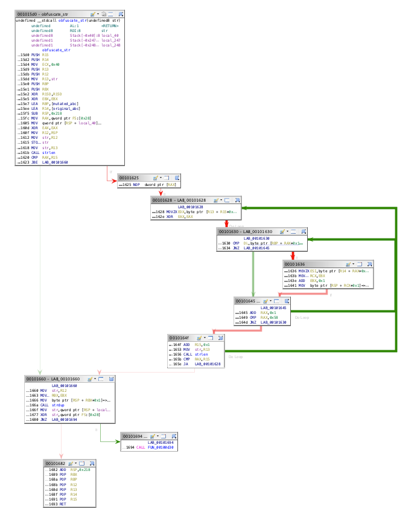Click the group icon on block LAB_00101630
This screenshot has width=420, height=532.
tap(304, 232)
